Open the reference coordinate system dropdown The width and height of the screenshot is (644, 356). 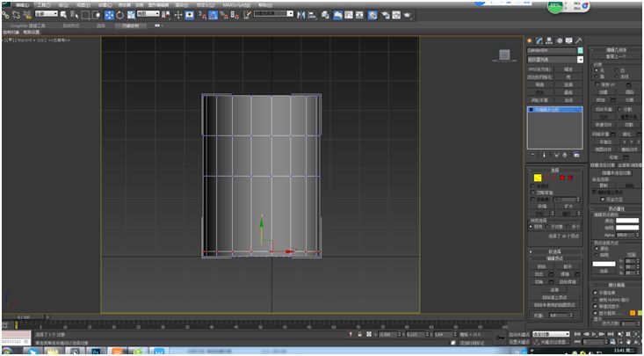pyautogui.click(x=148, y=13)
